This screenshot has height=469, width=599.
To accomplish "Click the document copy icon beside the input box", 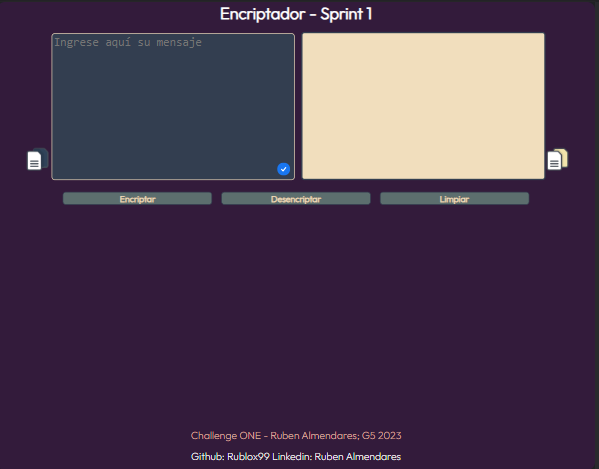I will 38,159.
